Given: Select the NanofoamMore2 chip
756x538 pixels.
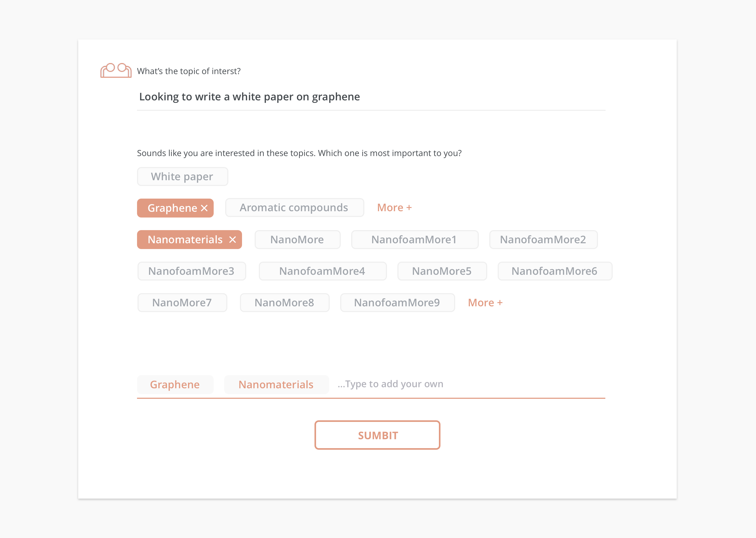Looking at the screenshot, I should click(x=543, y=240).
